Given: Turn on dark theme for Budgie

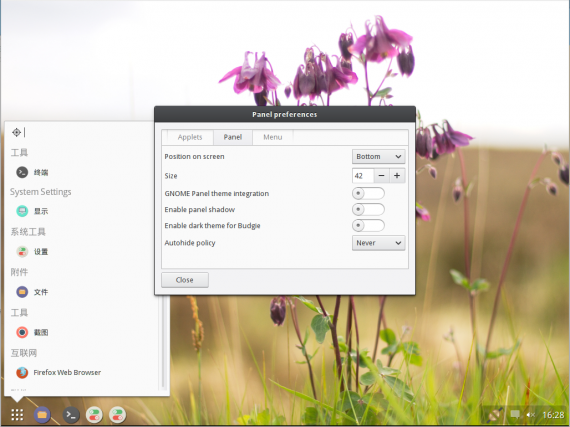Looking at the screenshot, I should coord(368,225).
